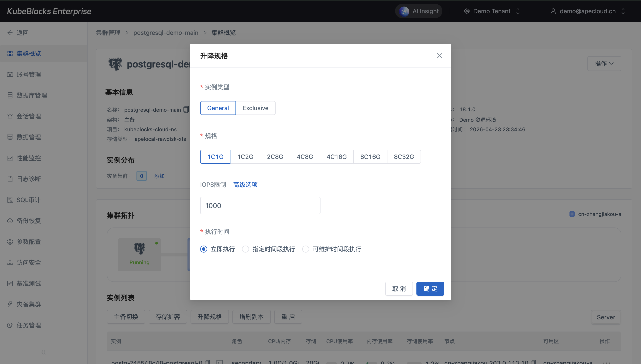Click the IOPS限制 input field
641x364 pixels.
click(260, 206)
